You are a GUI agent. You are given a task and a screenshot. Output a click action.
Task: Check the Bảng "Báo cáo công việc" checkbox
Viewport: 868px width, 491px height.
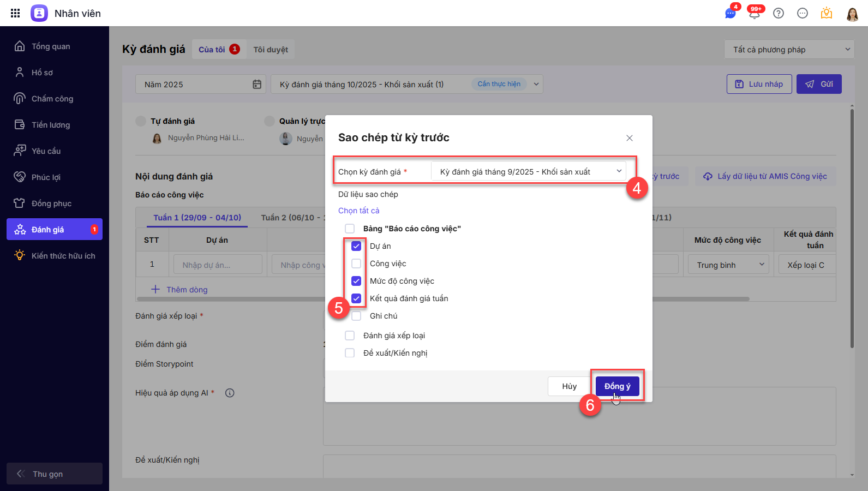tap(350, 229)
